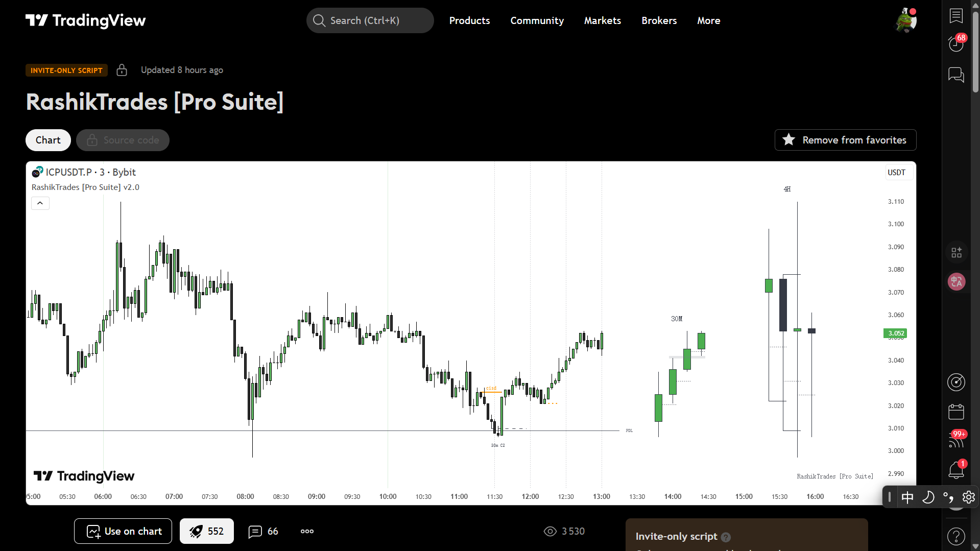Toggle the night mode moon icon

pos(928,497)
